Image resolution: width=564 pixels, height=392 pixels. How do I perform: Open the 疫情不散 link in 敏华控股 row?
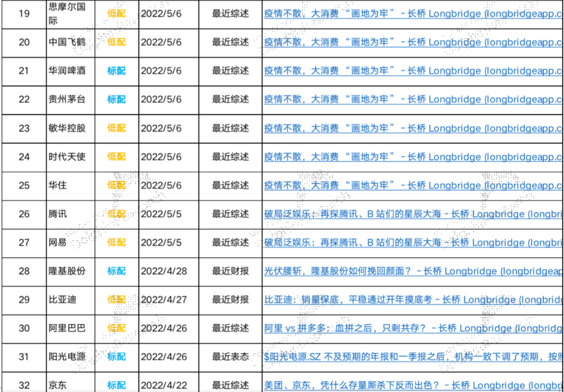pyautogui.click(x=414, y=128)
